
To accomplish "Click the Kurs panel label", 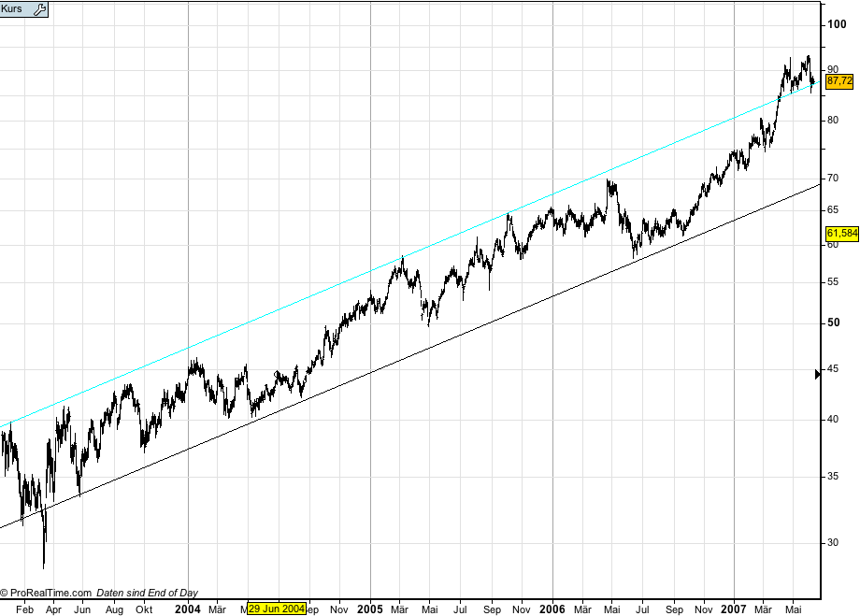I will pyautogui.click(x=11, y=8).
